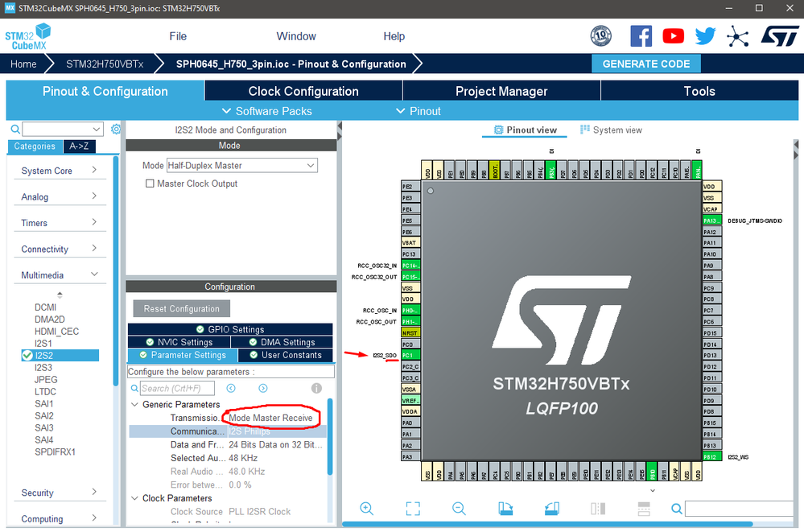The width and height of the screenshot is (804, 532).
Task: Click the horizontal split view icon
Action: click(644, 509)
